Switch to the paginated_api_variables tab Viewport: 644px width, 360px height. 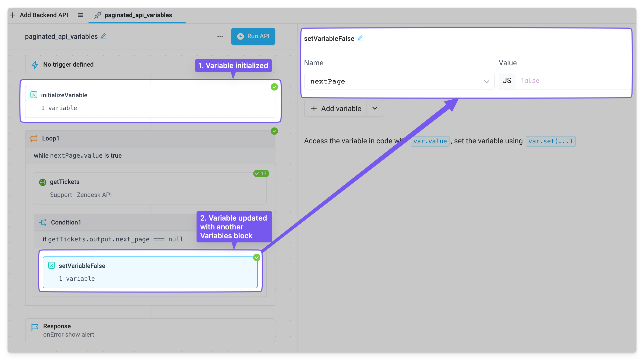[138, 15]
